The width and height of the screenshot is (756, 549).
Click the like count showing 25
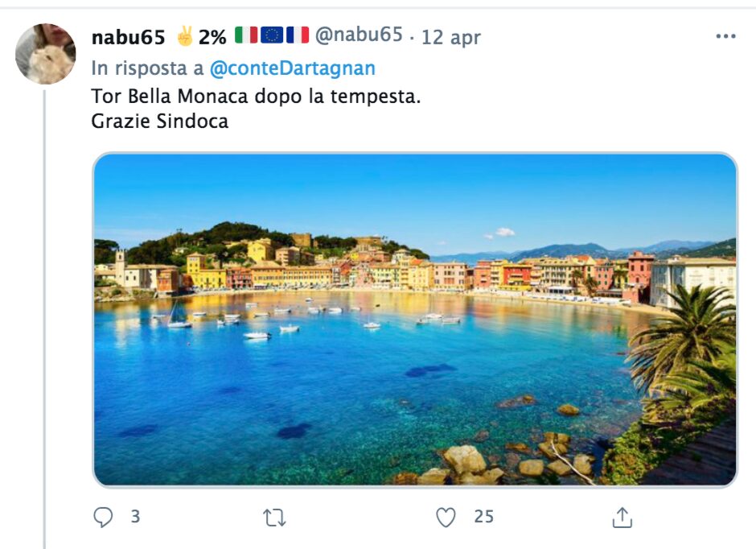[483, 517]
